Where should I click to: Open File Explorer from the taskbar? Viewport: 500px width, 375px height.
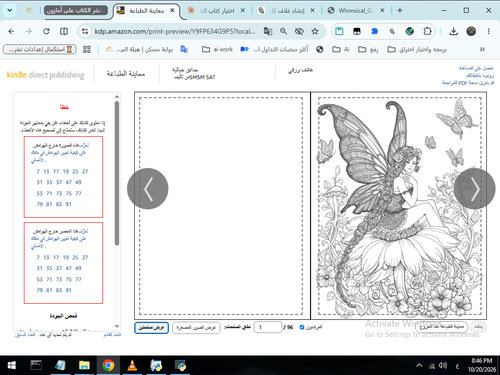(x=84, y=365)
